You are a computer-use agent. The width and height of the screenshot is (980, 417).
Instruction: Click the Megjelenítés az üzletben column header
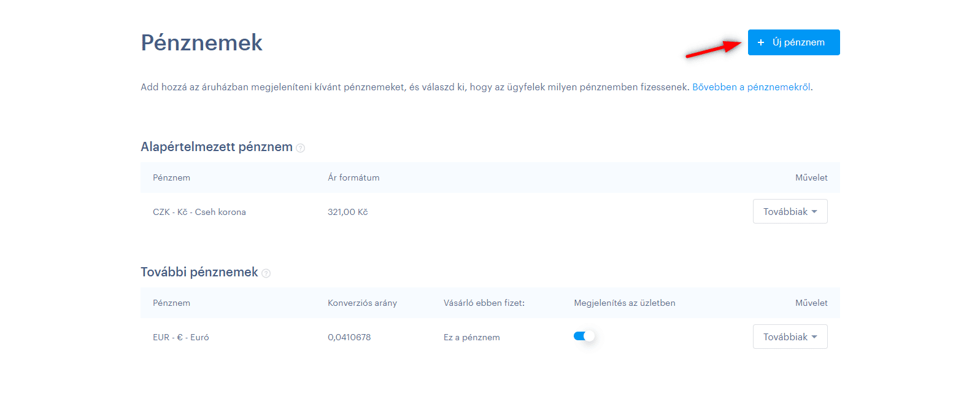click(625, 303)
